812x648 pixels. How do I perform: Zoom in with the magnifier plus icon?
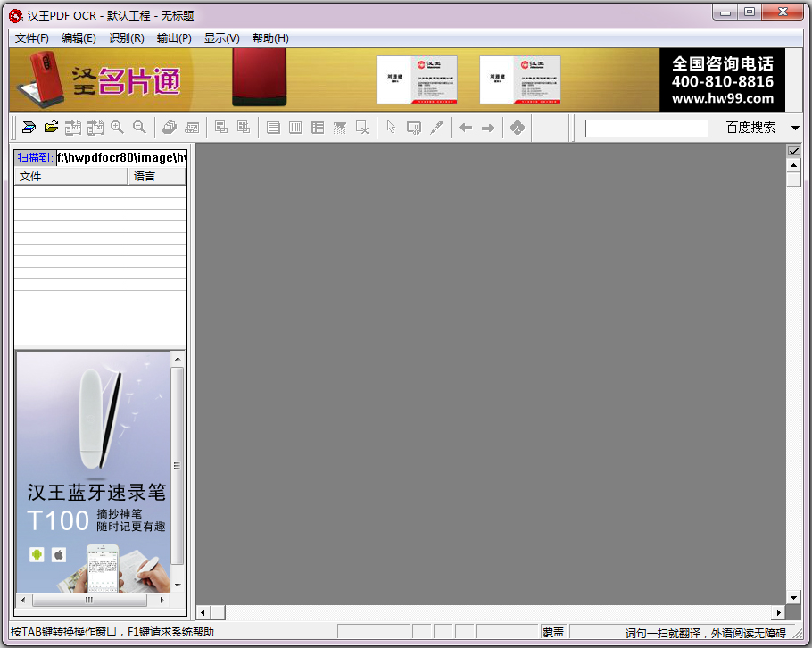point(117,127)
